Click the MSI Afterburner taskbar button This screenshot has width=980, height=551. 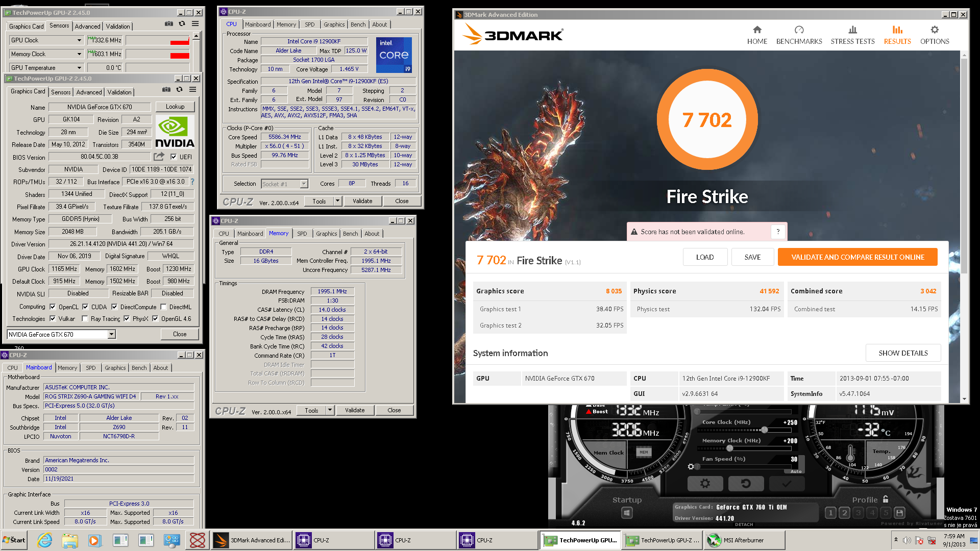click(744, 540)
